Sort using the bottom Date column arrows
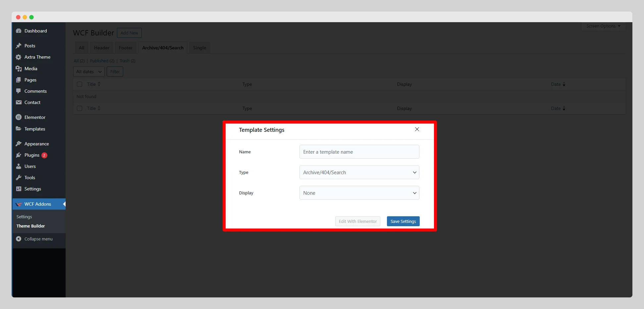Viewport: 644px width, 309px height. click(564, 108)
